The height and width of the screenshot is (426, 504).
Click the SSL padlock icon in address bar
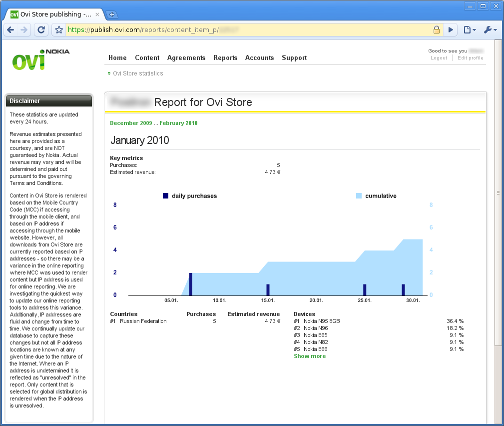coord(436,30)
